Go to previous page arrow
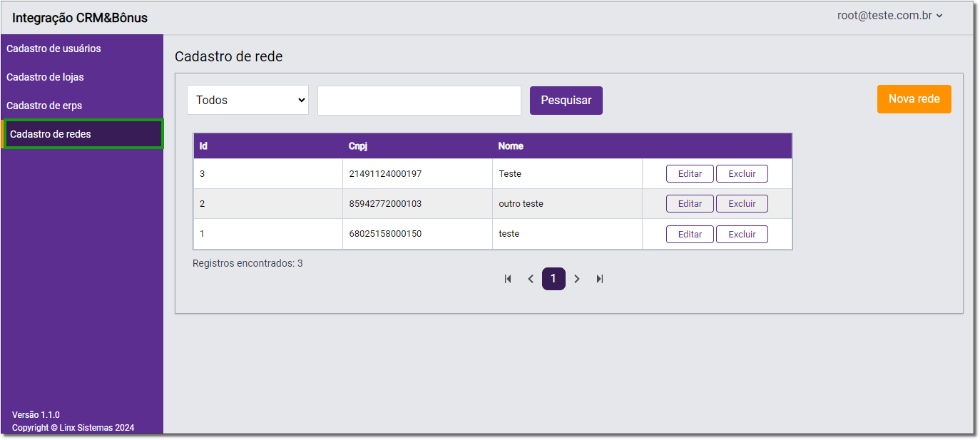Image resolution: width=980 pixels, height=440 pixels. pyautogui.click(x=531, y=279)
